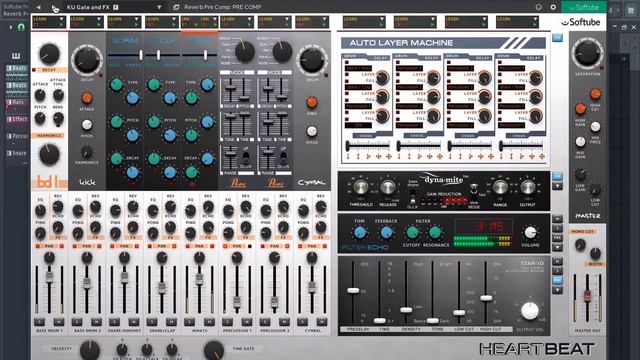Click the Dyna-mite Output knob

point(527,187)
